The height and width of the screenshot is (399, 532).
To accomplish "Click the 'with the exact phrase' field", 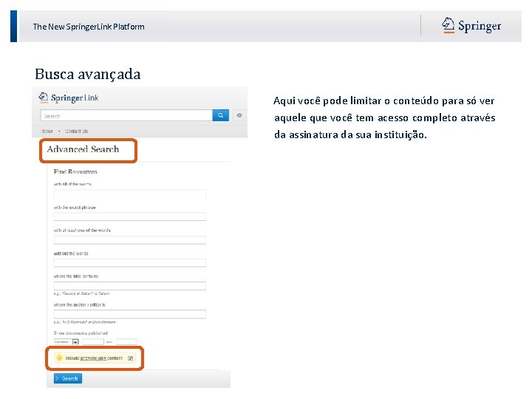I will click(x=129, y=216).
